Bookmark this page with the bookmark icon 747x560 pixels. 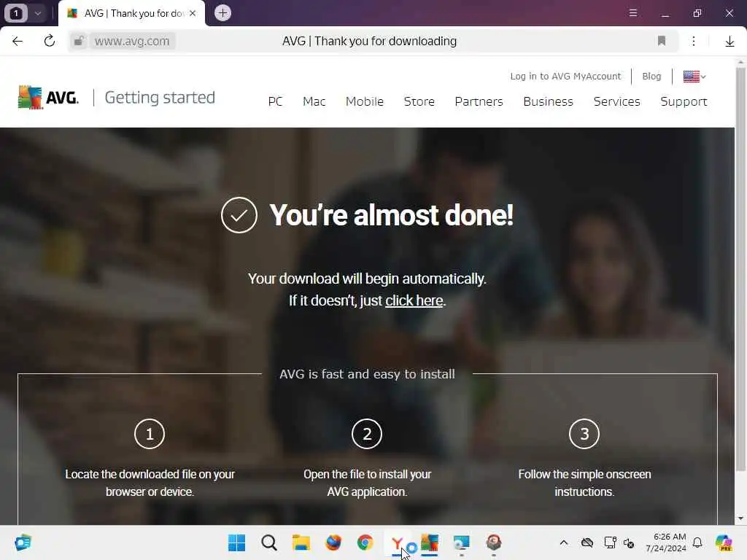tap(661, 41)
